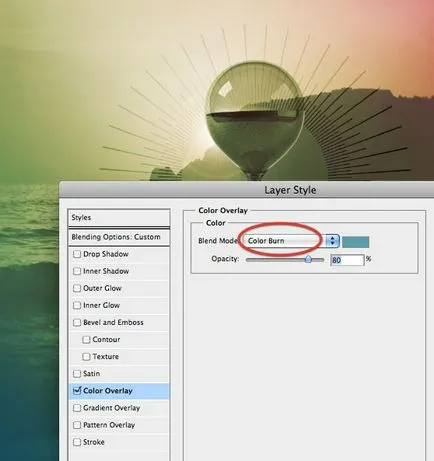Select the Styles entry in the list
434x461 pixels.
pos(119,217)
